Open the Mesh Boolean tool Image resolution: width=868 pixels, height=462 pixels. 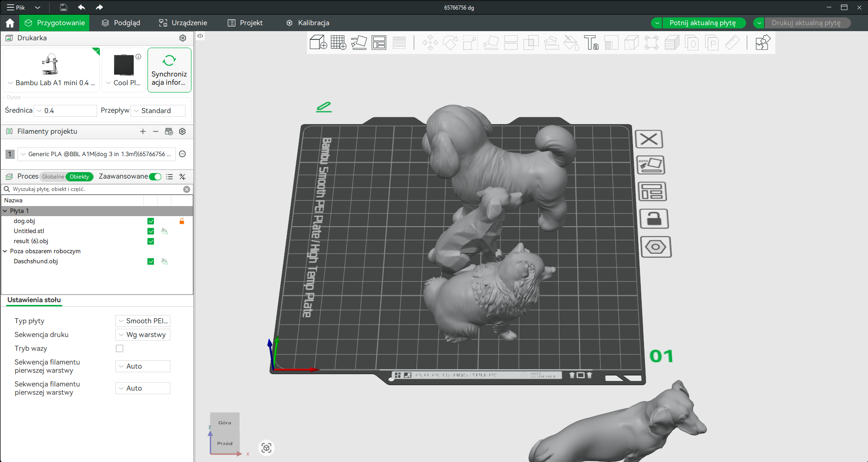coord(531,43)
